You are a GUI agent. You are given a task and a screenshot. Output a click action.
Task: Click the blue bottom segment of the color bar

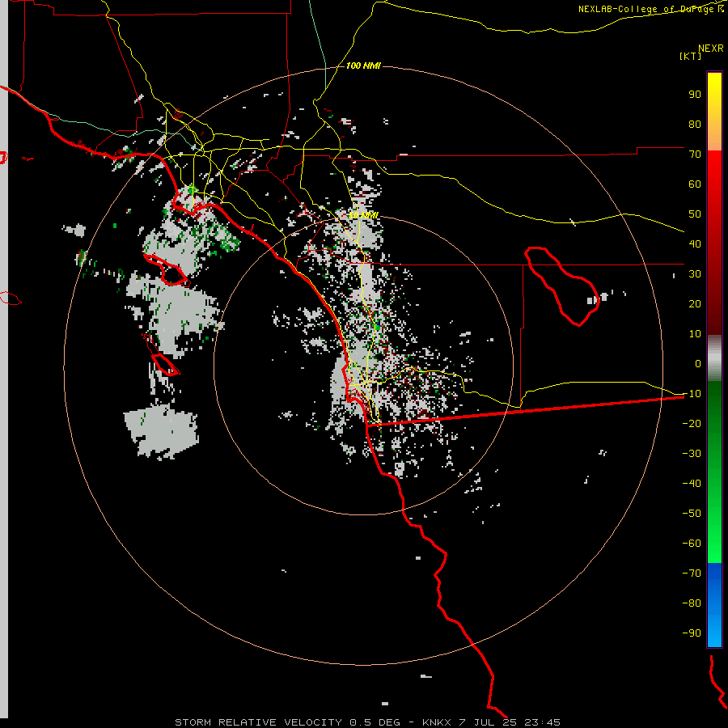pyautogui.click(x=714, y=604)
